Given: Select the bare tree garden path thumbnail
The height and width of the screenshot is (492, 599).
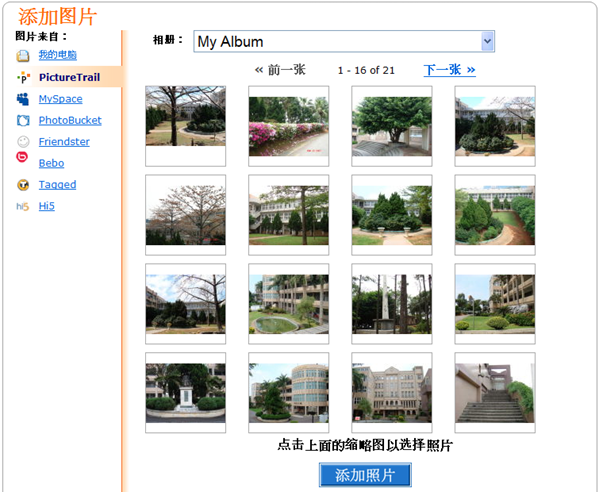Looking at the screenshot, I should 186,126.
